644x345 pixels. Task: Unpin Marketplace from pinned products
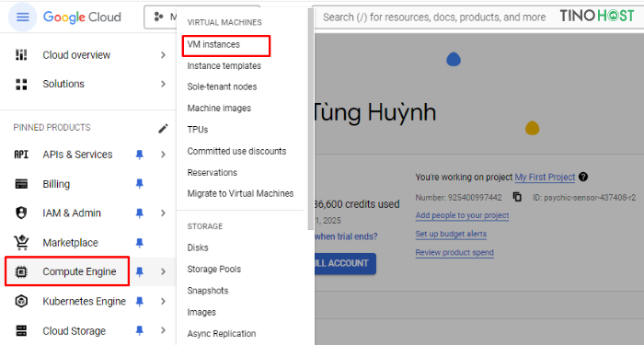pos(140,243)
